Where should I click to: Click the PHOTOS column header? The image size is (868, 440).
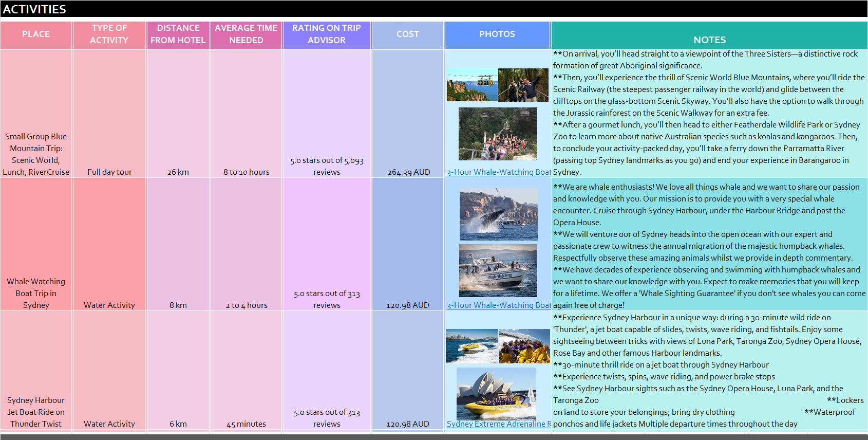pyautogui.click(x=497, y=34)
